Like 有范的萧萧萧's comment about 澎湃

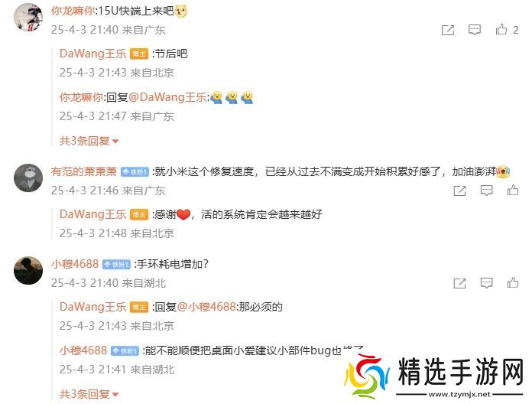point(513,190)
